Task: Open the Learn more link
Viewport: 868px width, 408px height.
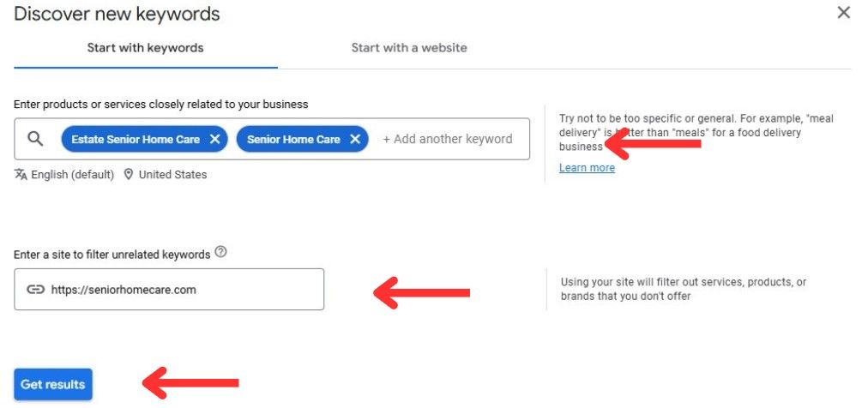Action: (587, 167)
